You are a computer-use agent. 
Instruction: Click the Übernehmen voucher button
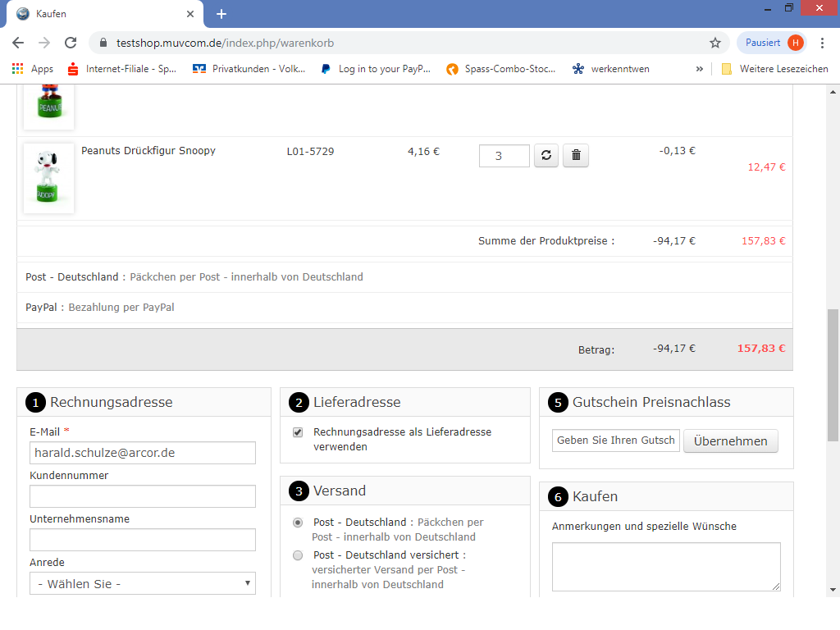tap(730, 441)
